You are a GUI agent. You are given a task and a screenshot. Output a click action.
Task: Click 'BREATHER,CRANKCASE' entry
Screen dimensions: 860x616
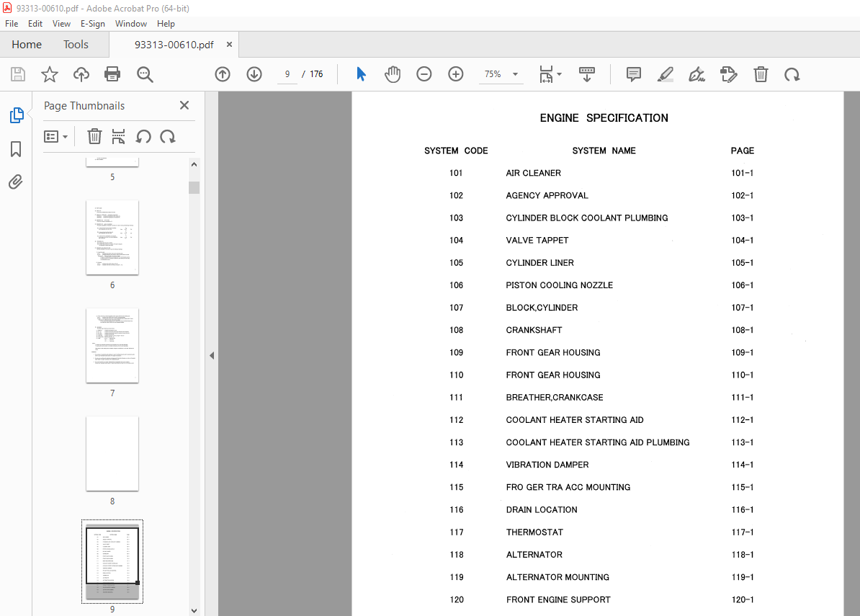point(555,397)
